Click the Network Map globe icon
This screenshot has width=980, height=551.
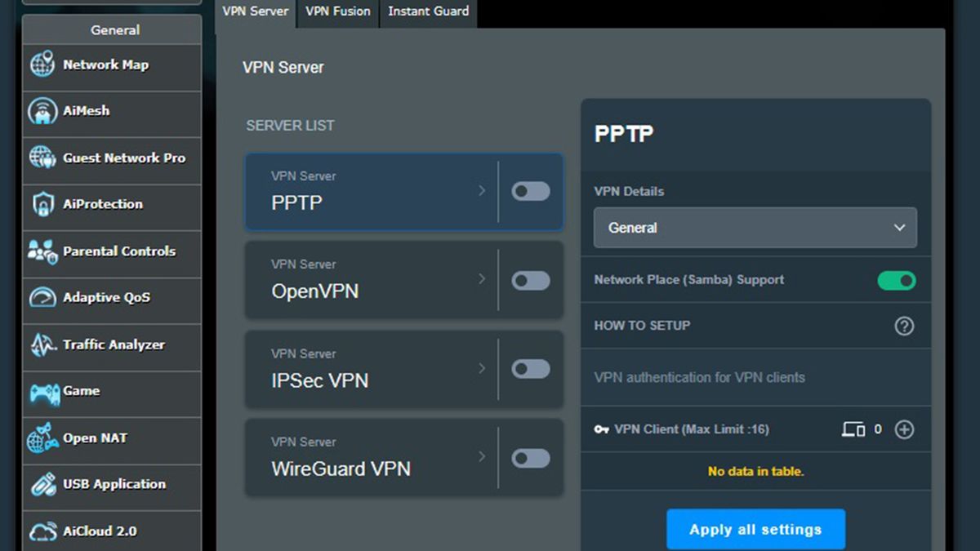[x=42, y=64]
